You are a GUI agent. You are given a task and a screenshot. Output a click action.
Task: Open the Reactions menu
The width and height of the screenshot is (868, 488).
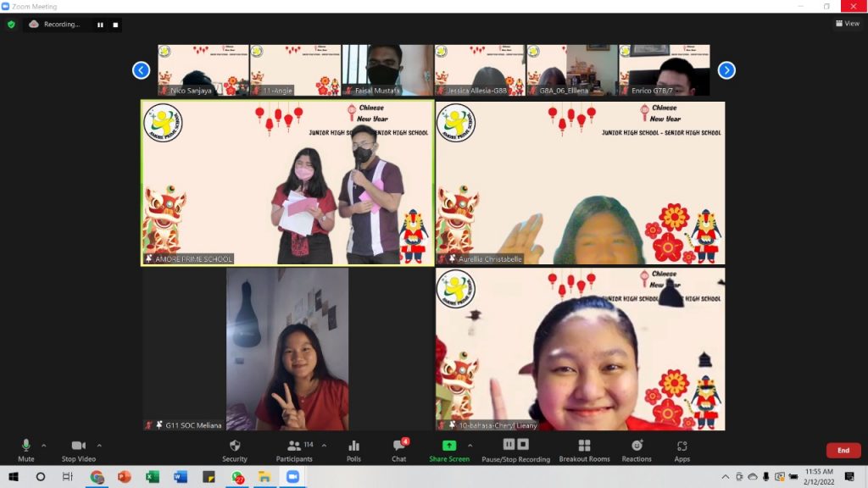tap(637, 449)
